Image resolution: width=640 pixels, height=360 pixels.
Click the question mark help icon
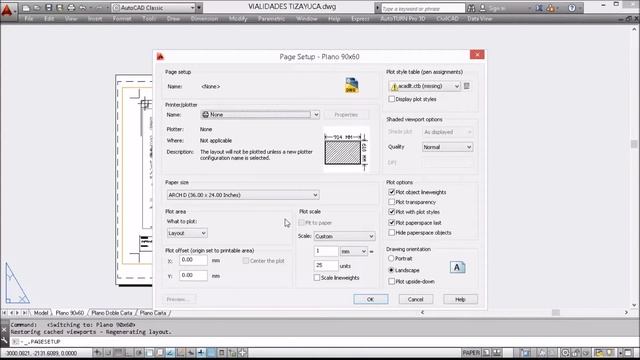[x=572, y=8]
